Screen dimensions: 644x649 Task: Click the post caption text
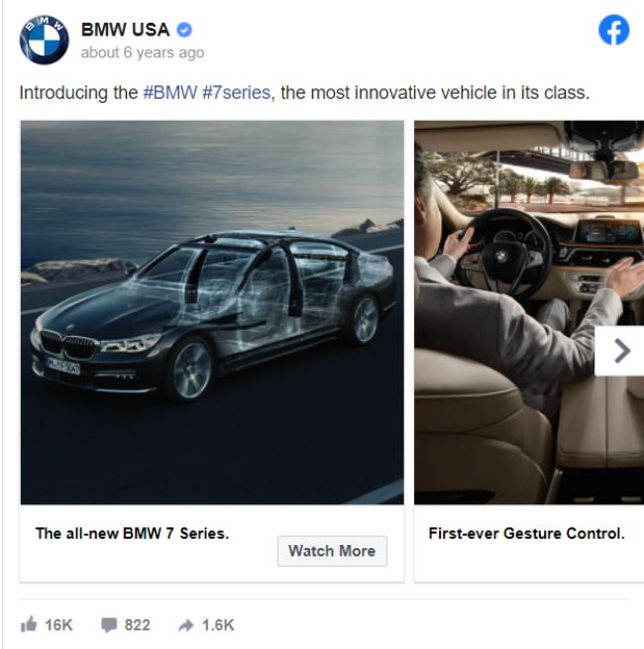[x=304, y=93]
